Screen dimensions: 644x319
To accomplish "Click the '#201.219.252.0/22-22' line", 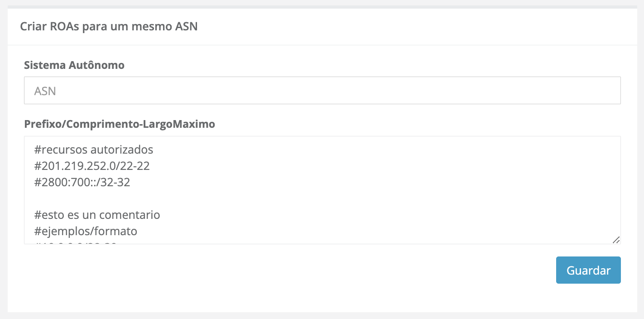I will [91, 166].
